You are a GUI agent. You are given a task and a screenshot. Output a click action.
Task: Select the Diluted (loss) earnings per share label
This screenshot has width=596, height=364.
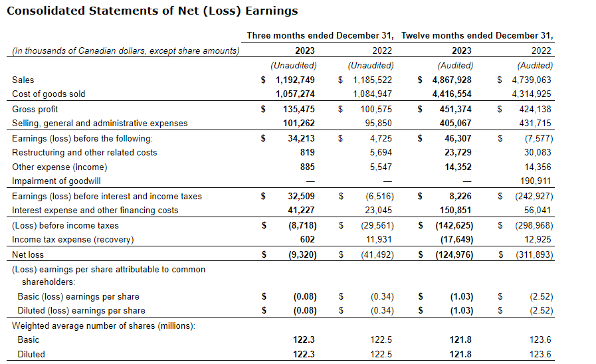[x=81, y=311]
